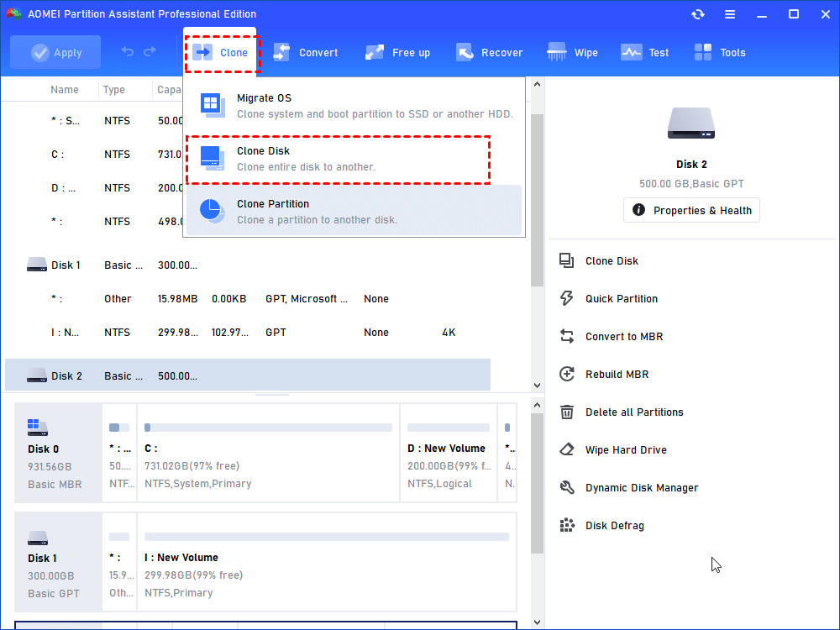Click the Wipe Hard Drive eraser icon
Screen dimensions: 840x630
[567, 449]
